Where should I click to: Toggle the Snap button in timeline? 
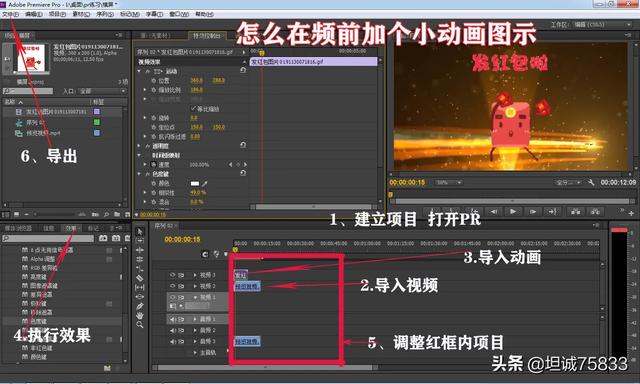[205, 254]
